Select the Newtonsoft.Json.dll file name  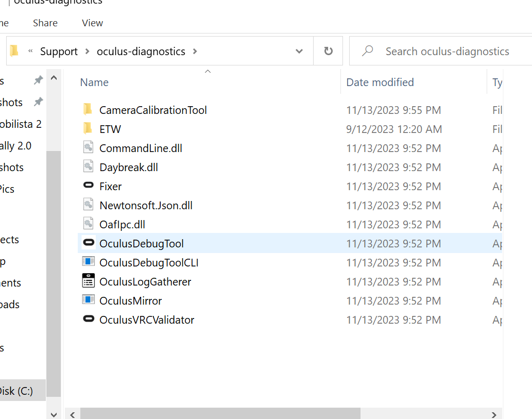[x=146, y=206]
